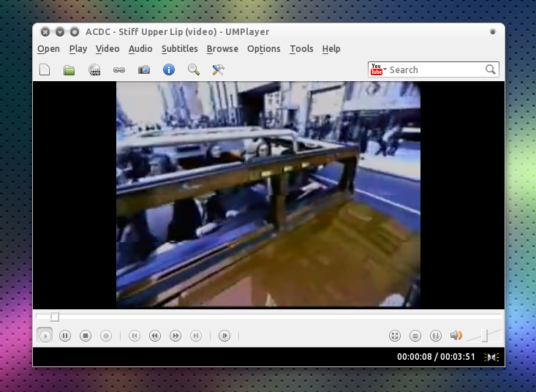Click the magnifying glass toolbar icon
536x392 pixels.
[194, 69]
